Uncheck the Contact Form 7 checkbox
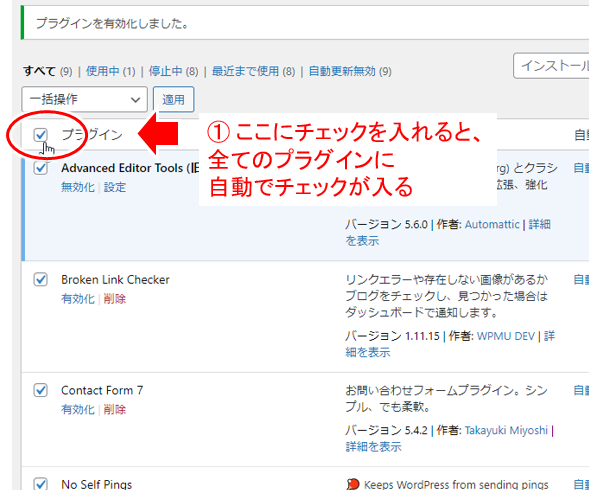The height and width of the screenshot is (490, 589). [x=40, y=390]
